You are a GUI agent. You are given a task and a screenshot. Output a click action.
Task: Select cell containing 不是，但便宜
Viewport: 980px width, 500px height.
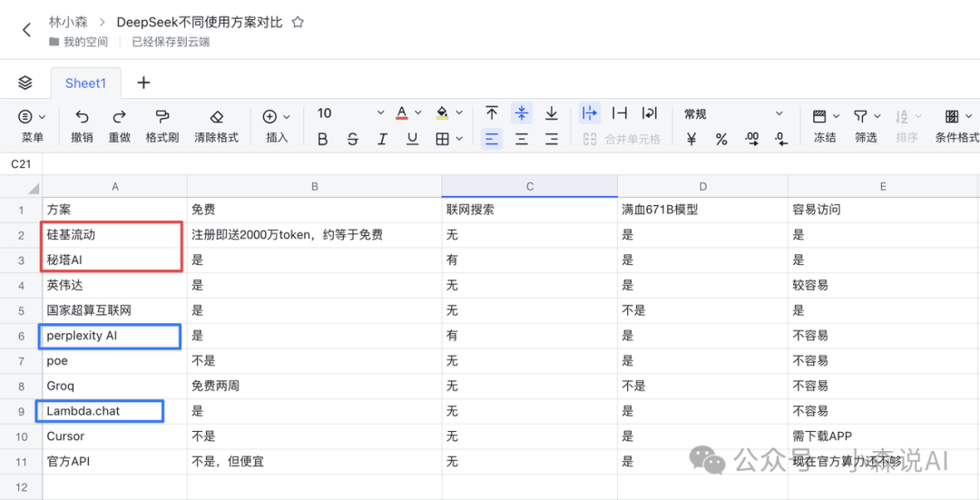[314, 462]
